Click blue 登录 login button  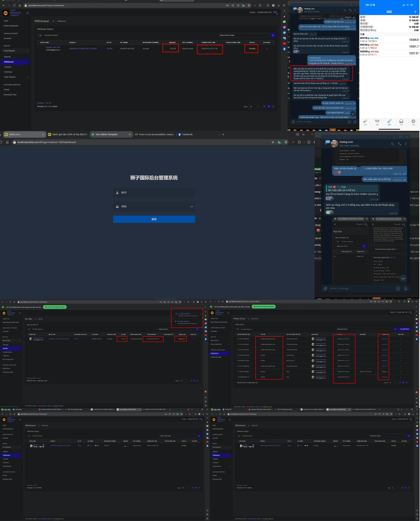[154, 219]
